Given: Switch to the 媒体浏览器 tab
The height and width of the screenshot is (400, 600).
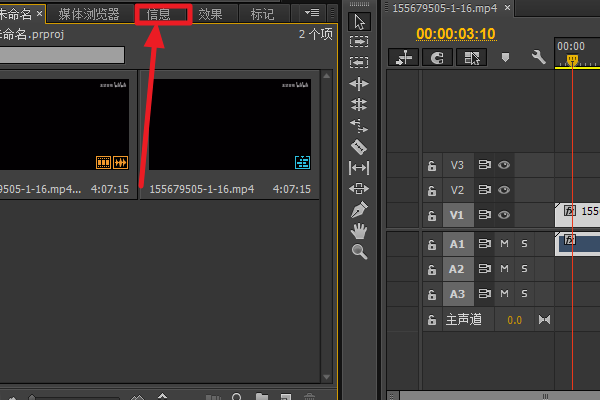Looking at the screenshot, I should (x=89, y=14).
